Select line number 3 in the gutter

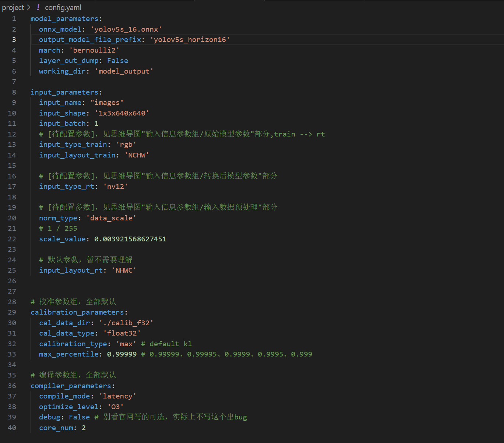point(14,40)
